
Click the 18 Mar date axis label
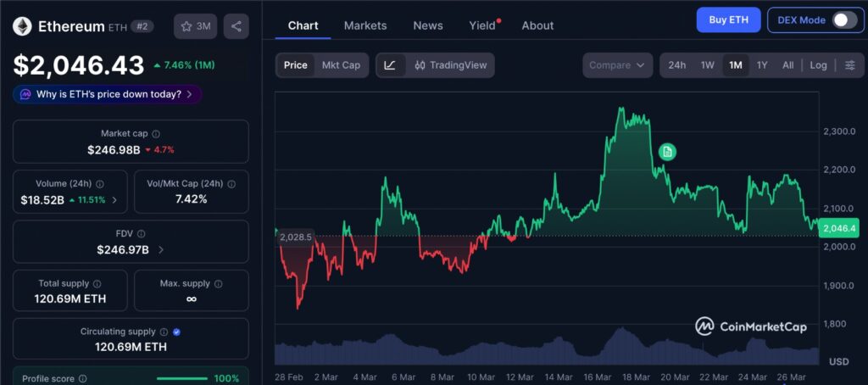634,377
